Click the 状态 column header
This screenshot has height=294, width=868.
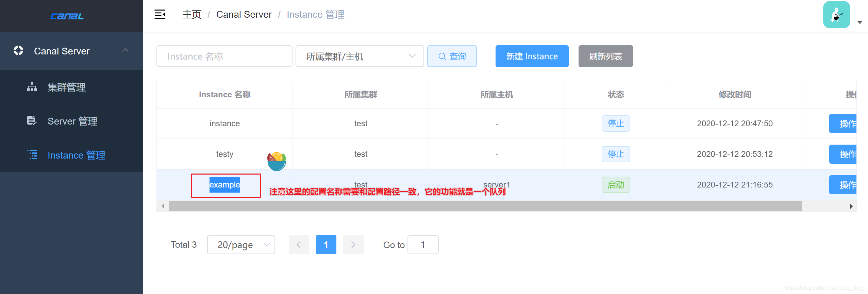pyautogui.click(x=616, y=95)
